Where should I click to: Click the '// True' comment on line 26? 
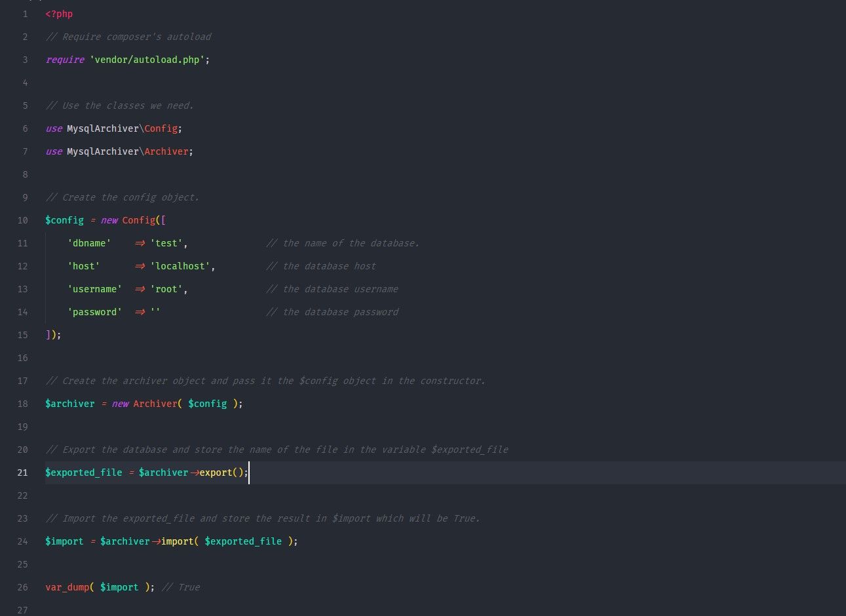[181, 587]
